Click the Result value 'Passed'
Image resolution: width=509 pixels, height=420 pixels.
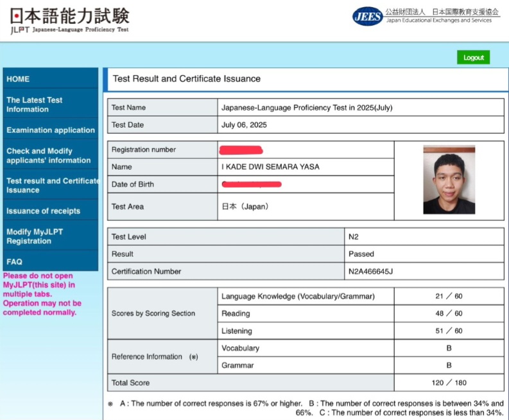pyautogui.click(x=361, y=254)
